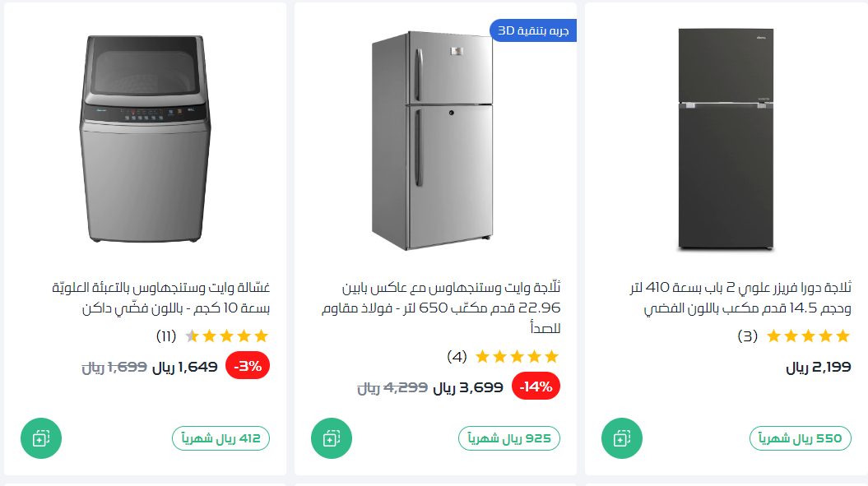
Task: Click the 3D try-it badge
Action: (x=533, y=31)
